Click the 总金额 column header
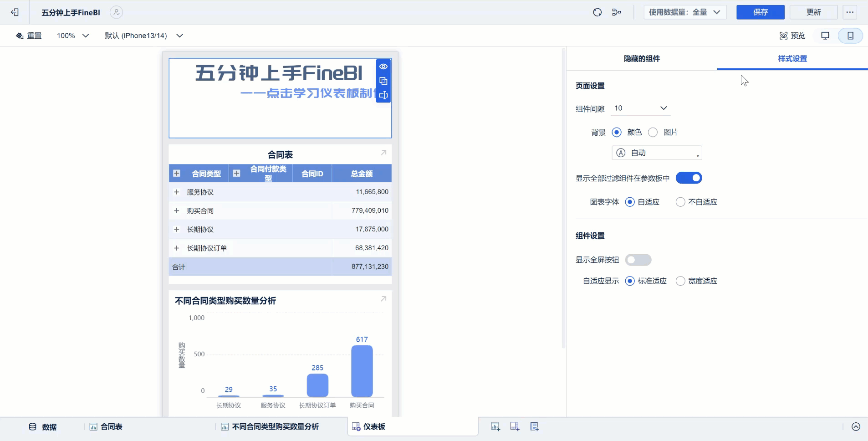This screenshot has height=441, width=868. (362, 174)
